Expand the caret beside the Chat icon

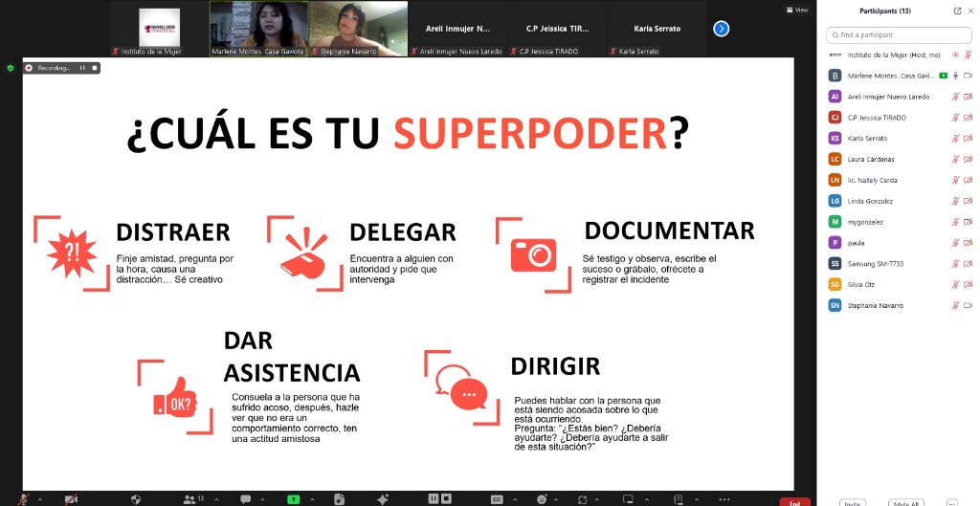[262, 499]
